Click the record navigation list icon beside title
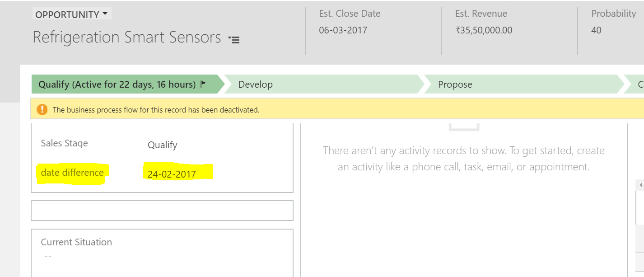Image resolution: width=644 pixels, height=277 pixels. pyautogui.click(x=234, y=39)
